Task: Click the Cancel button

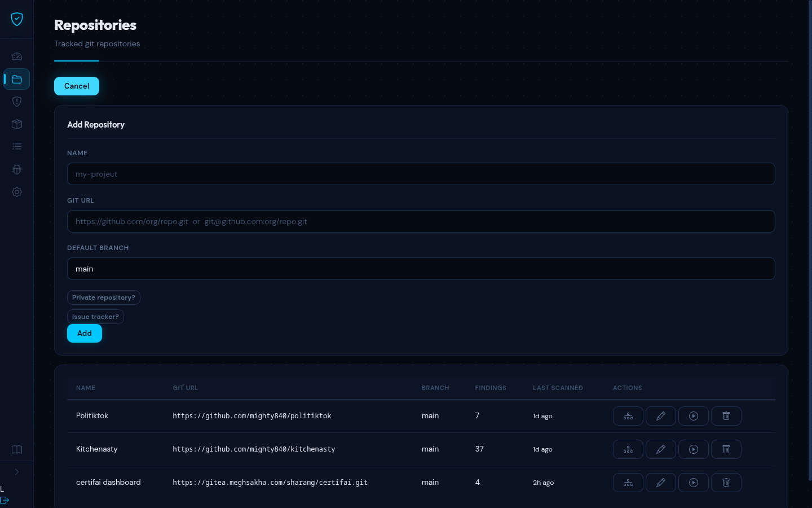Action: 77,86
